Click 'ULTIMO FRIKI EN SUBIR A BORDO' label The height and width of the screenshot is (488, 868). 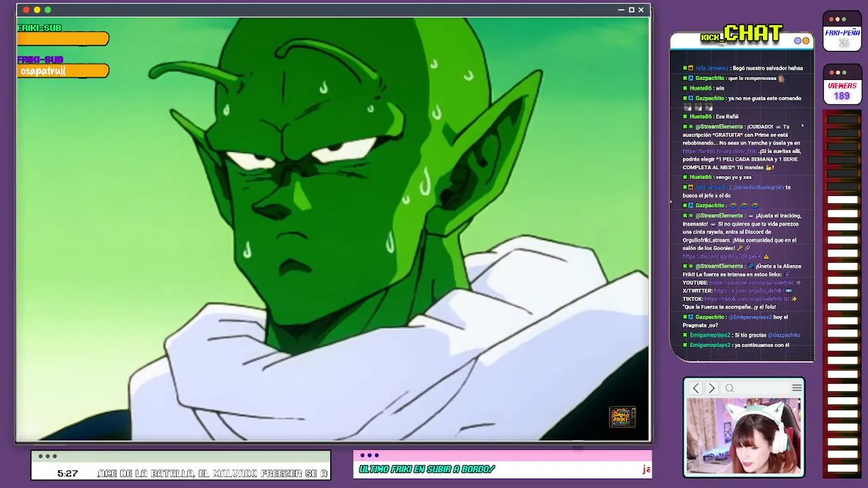(427, 469)
